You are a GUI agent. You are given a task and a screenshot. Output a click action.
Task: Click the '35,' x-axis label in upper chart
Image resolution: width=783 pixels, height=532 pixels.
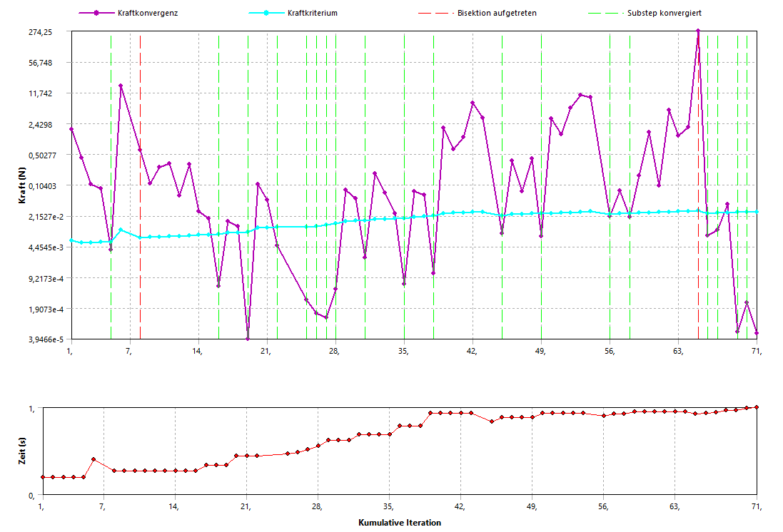click(404, 352)
